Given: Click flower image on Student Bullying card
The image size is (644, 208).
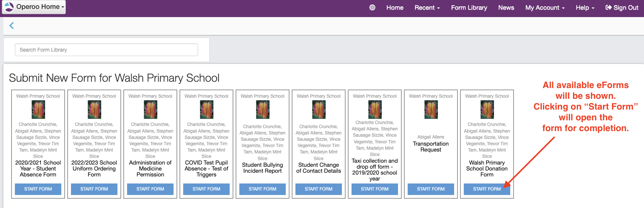Looking at the screenshot, I should pyautogui.click(x=262, y=110).
